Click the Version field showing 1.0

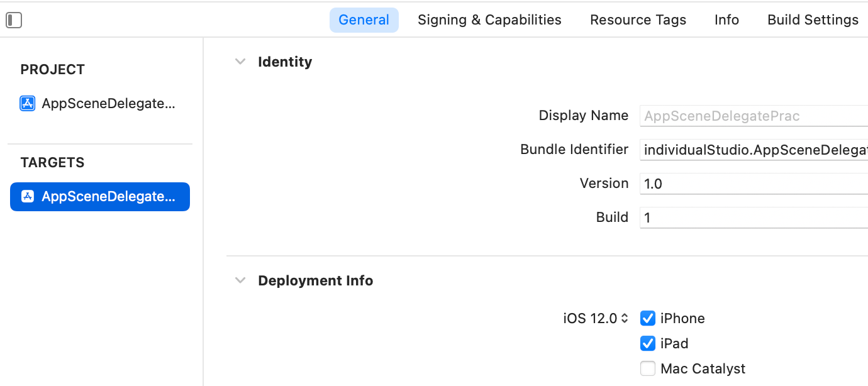click(x=754, y=184)
